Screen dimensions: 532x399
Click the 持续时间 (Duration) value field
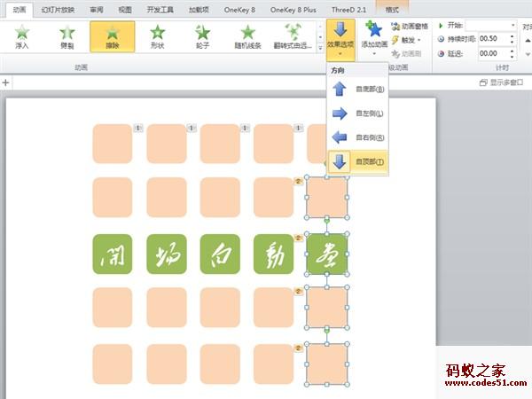coord(492,40)
